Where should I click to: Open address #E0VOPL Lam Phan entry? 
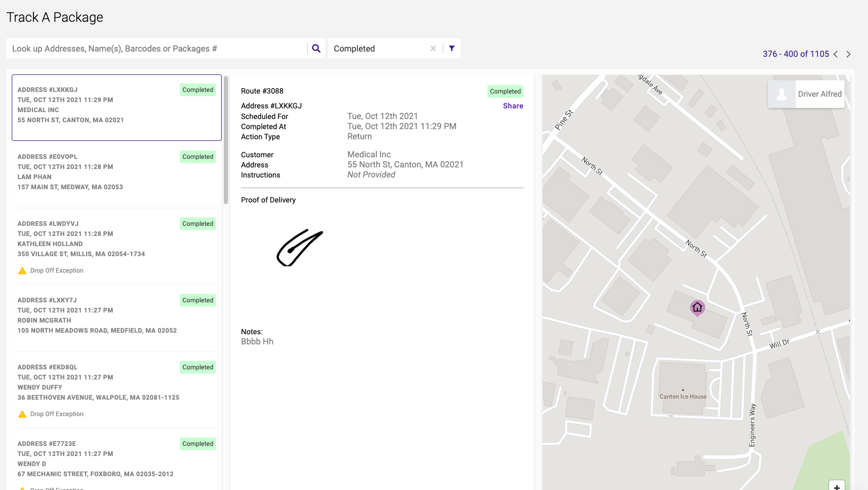click(116, 174)
